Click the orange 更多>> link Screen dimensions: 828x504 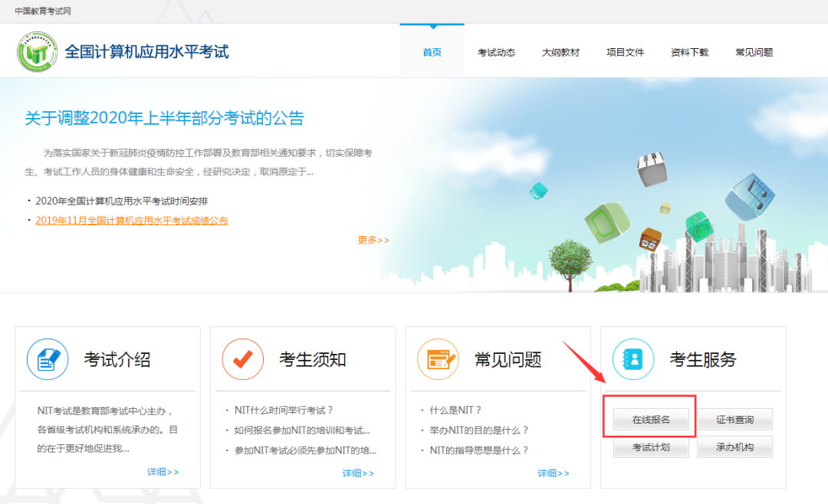(373, 240)
